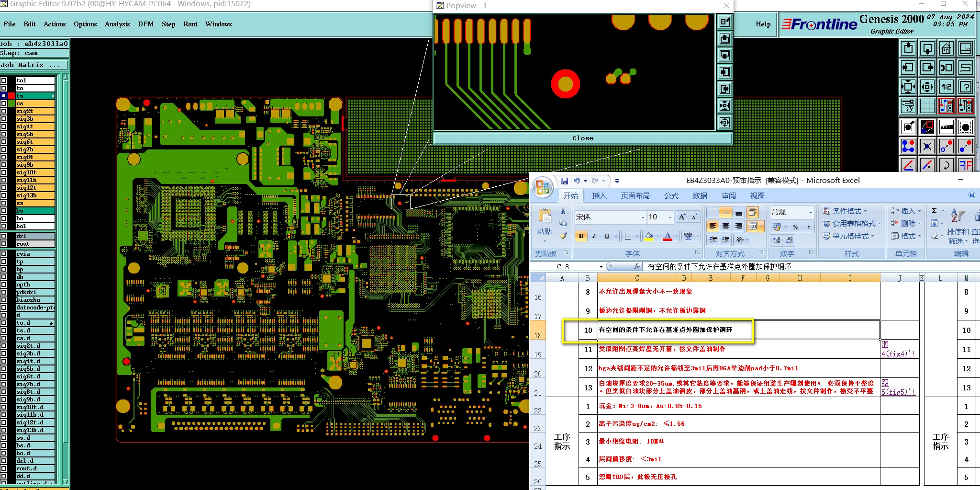Click the Close button in Popview
980x490 pixels.
point(582,138)
